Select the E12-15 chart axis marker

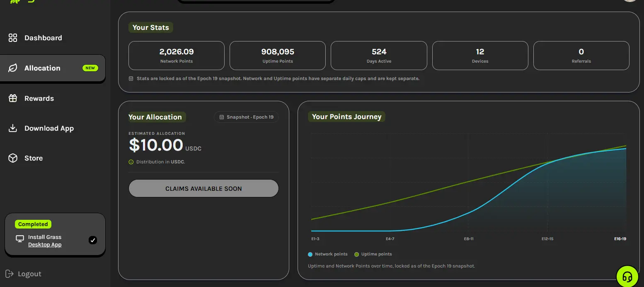point(547,239)
